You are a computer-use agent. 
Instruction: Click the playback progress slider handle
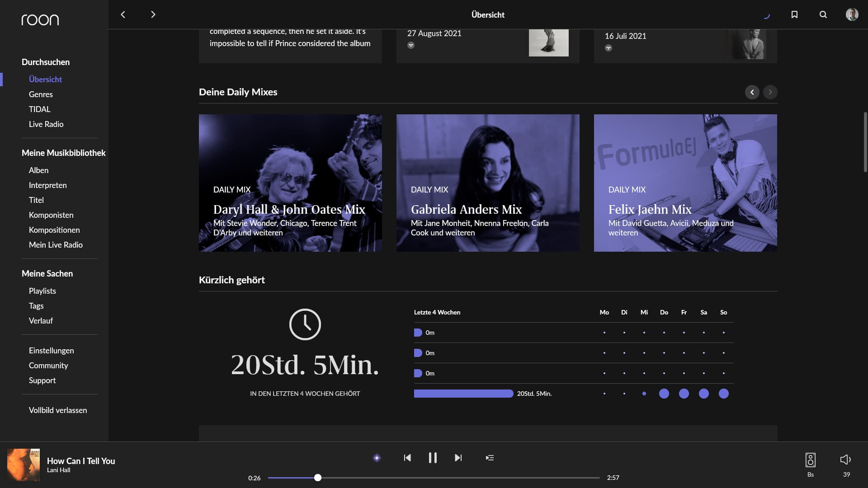point(318,478)
